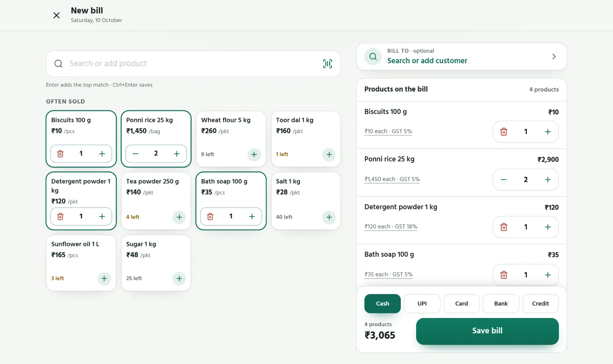Click plus on Ponni rice bill row
613x364 pixels.
[548, 180]
